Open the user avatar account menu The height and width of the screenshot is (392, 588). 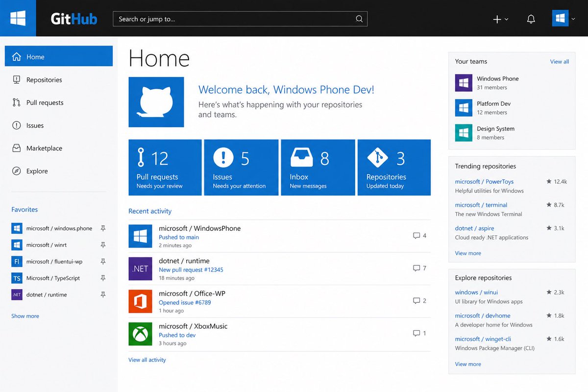tap(563, 19)
